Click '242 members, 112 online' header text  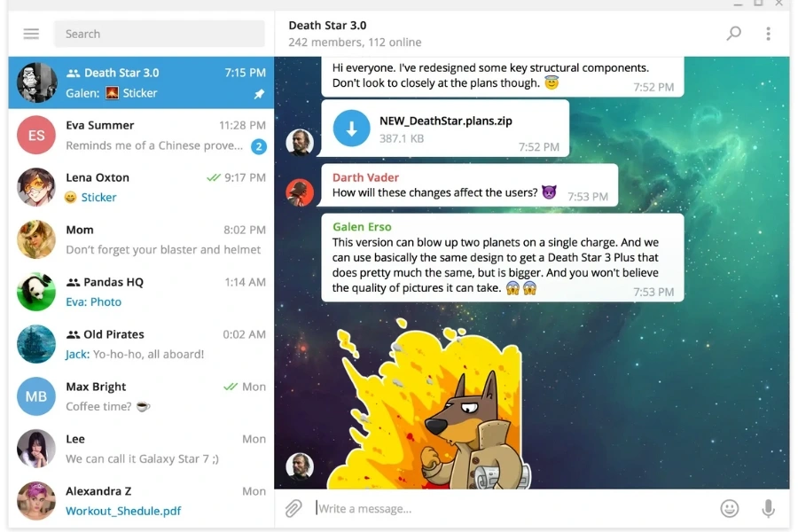coord(355,43)
